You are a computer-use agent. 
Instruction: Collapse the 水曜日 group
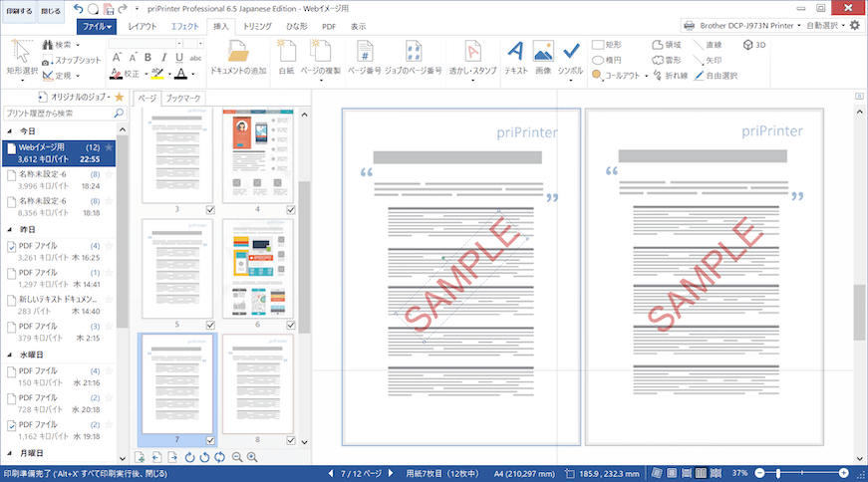pyautogui.click(x=9, y=355)
